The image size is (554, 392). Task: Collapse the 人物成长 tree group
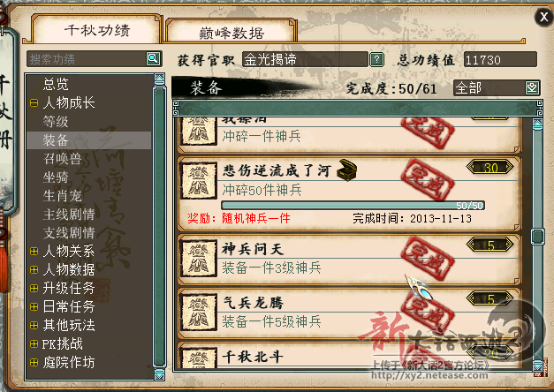(34, 103)
